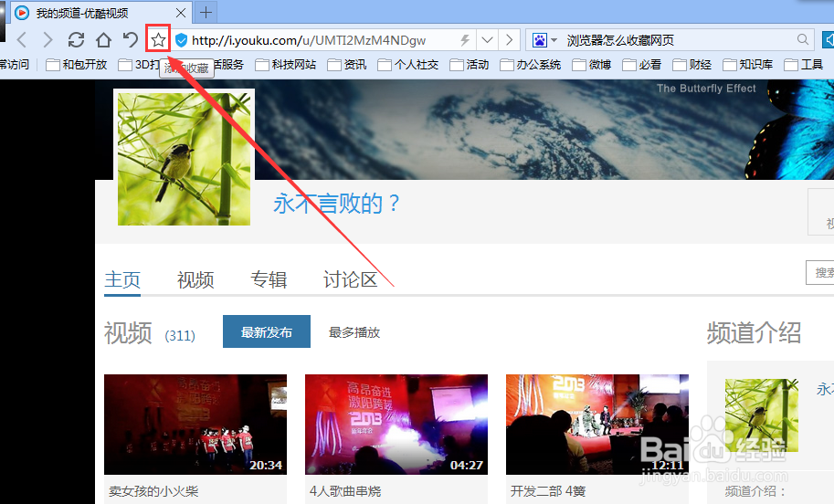Viewport: 834px width, 504px height.
Task: Open the 办公系统 bookmark folder
Action: click(531, 65)
